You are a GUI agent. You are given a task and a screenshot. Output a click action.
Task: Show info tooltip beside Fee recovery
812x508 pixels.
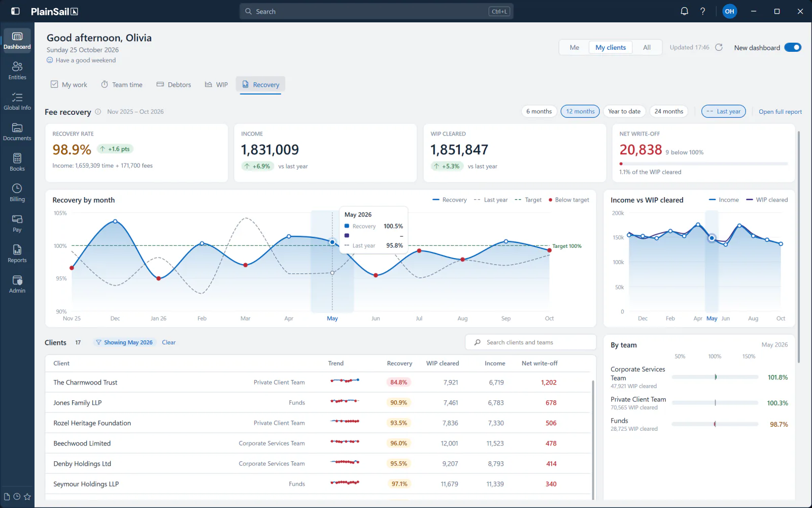(x=98, y=112)
